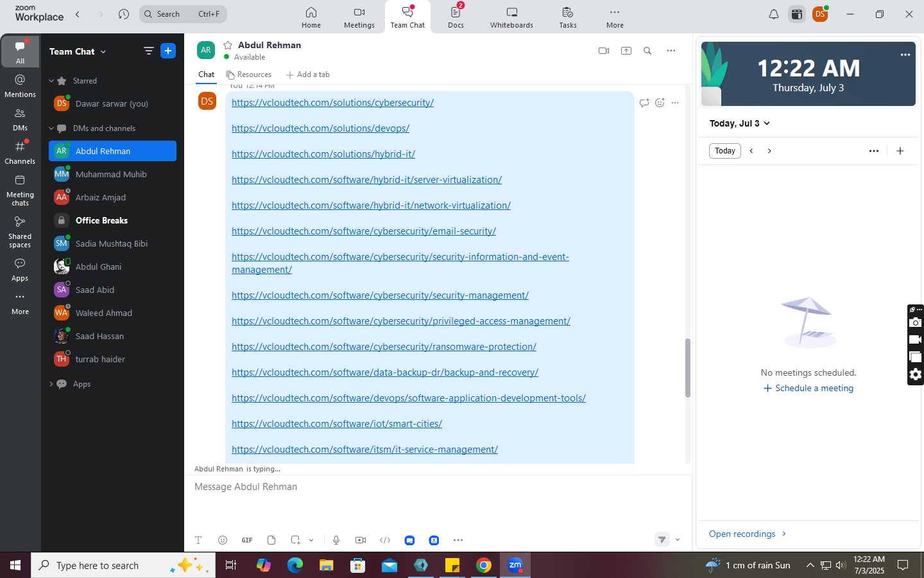Open Dawar sarwar (you) chat
This screenshot has width=924, height=578.
click(x=112, y=103)
